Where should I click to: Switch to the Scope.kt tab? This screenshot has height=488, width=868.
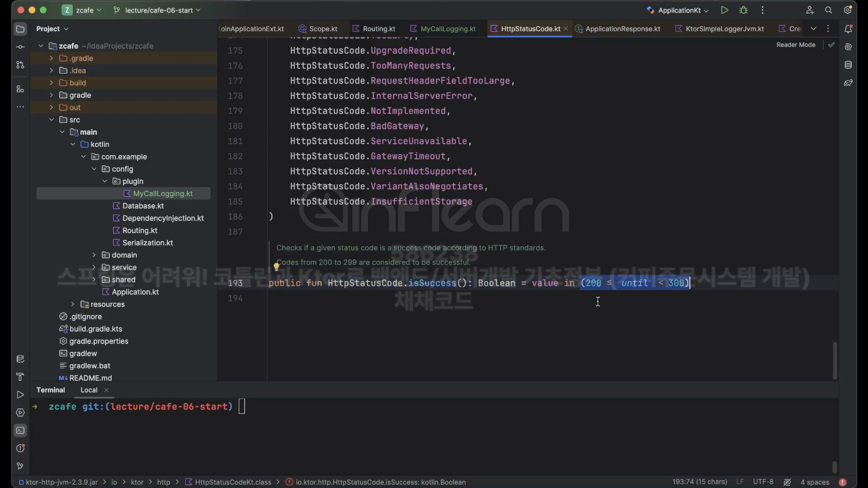coord(318,29)
